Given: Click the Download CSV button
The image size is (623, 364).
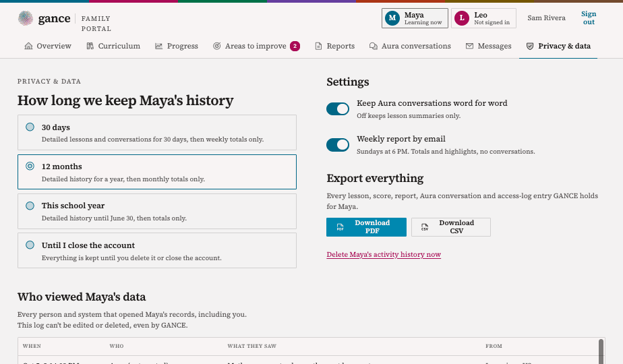Looking at the screenshot, I should 451,227.
